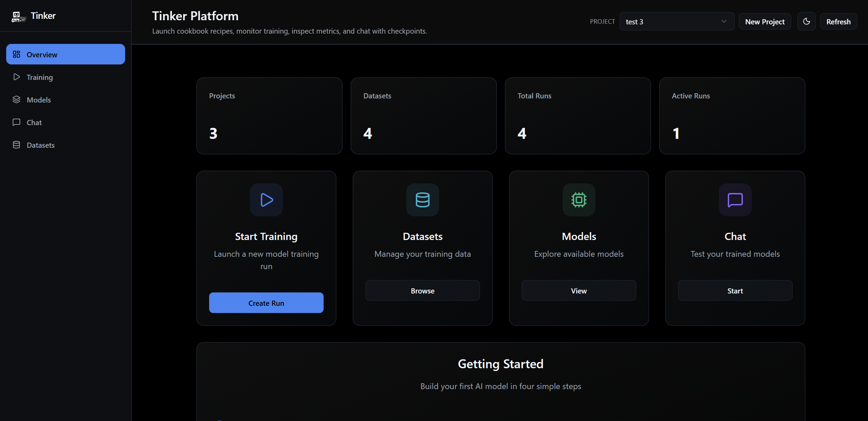This screenshot has height=421, width=868.
Task: Click the Models layers icon in sidebar
Action: 16,99
